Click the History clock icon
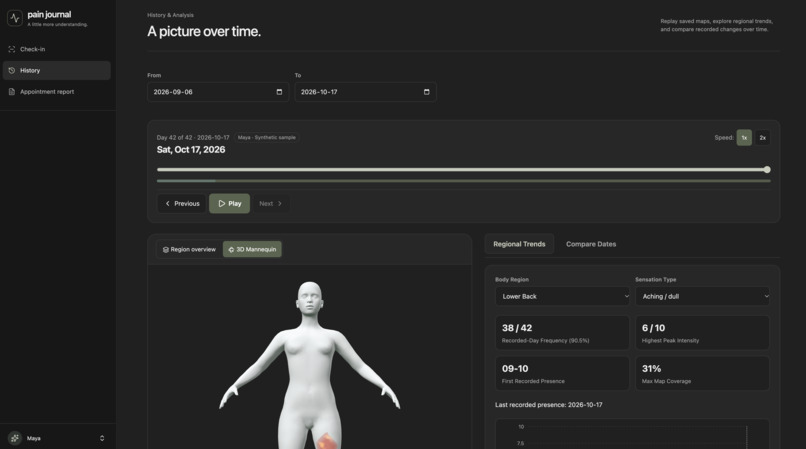 pos(12,70)
